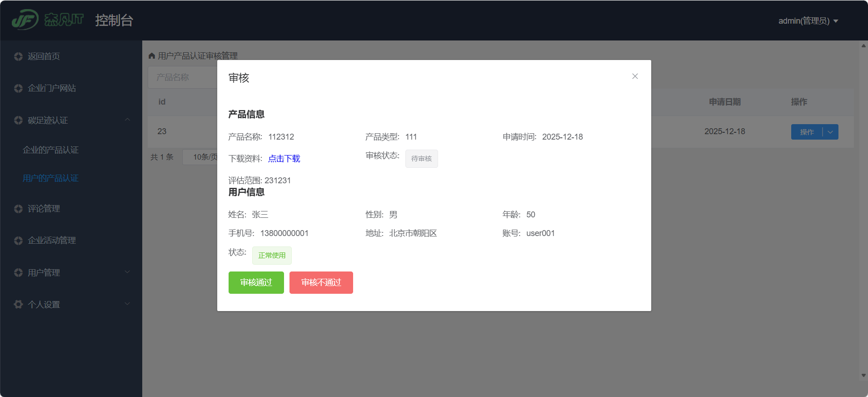The height and width of the screenshot is (397, 868).
Task: Click the 待审核 status tag
Action: [422, 159]
